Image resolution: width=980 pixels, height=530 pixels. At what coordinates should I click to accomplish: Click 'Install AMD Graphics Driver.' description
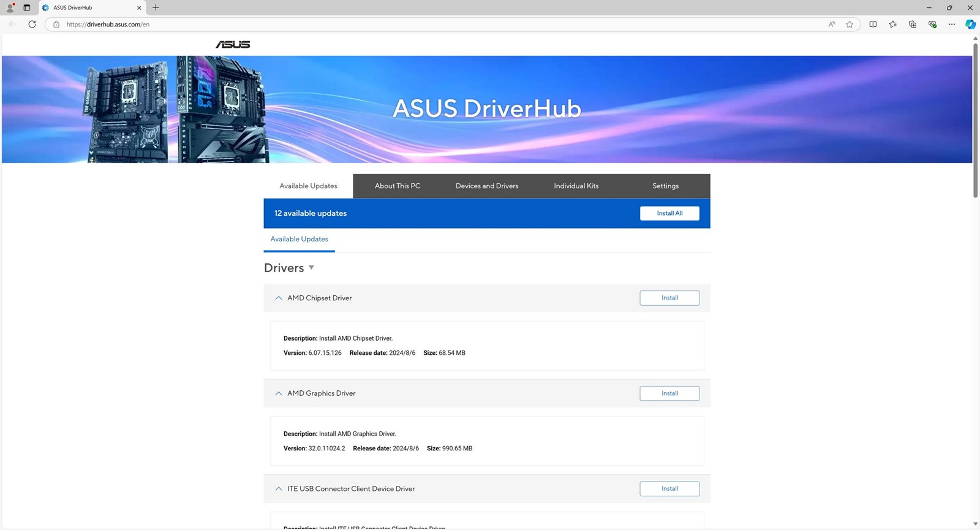coord(358,434)
